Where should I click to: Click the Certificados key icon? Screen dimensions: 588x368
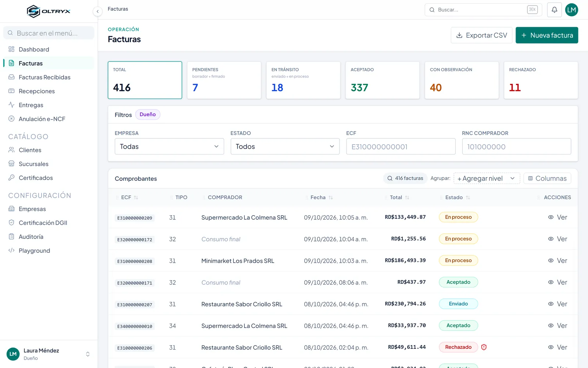[11, 178]
